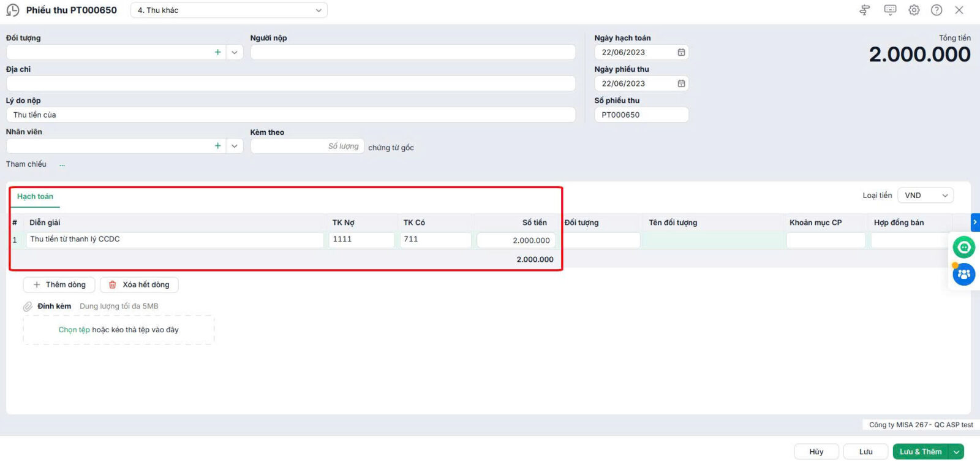This screenshot has height=461, width=980.
Task: Click the Lưu button
Action: [865, 452]
